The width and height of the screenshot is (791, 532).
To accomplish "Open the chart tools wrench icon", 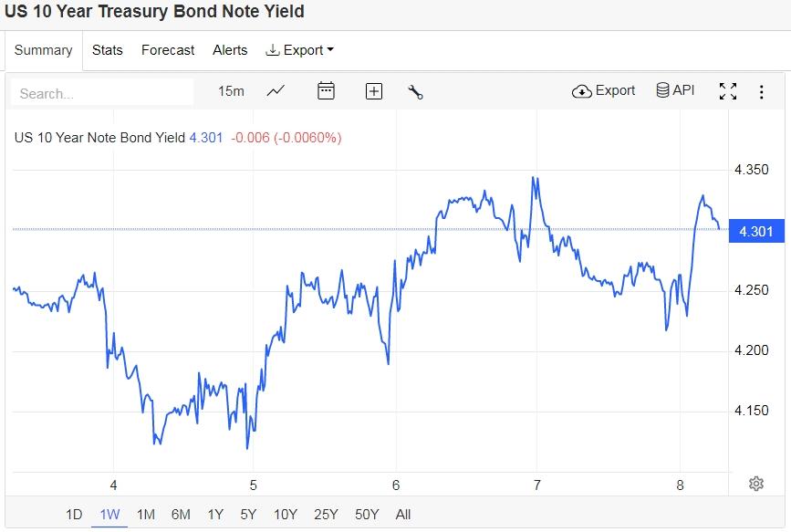I will click(415, 91).
